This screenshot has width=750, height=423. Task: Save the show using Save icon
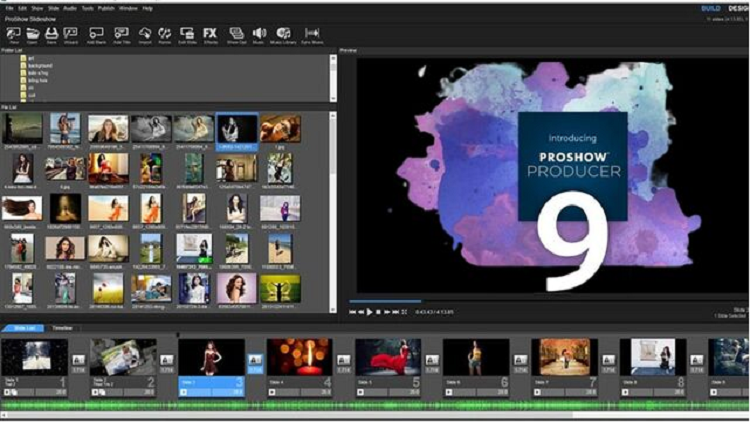coord(51,35)
